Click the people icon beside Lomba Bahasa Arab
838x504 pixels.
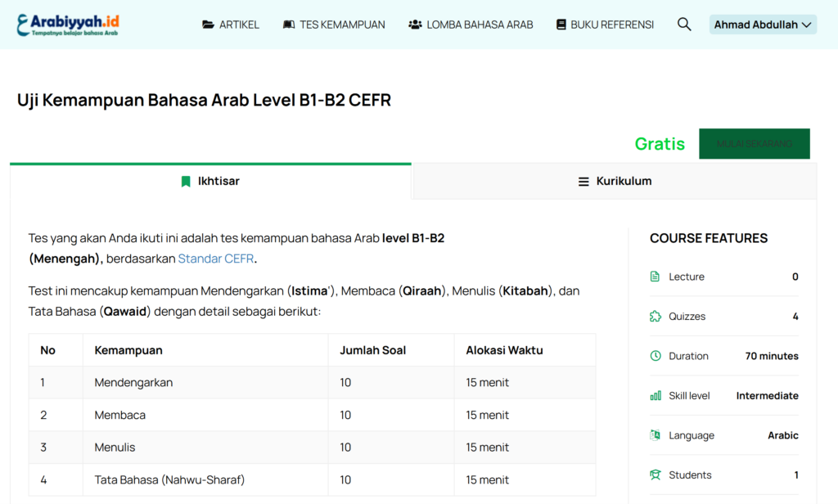point(415,25)
